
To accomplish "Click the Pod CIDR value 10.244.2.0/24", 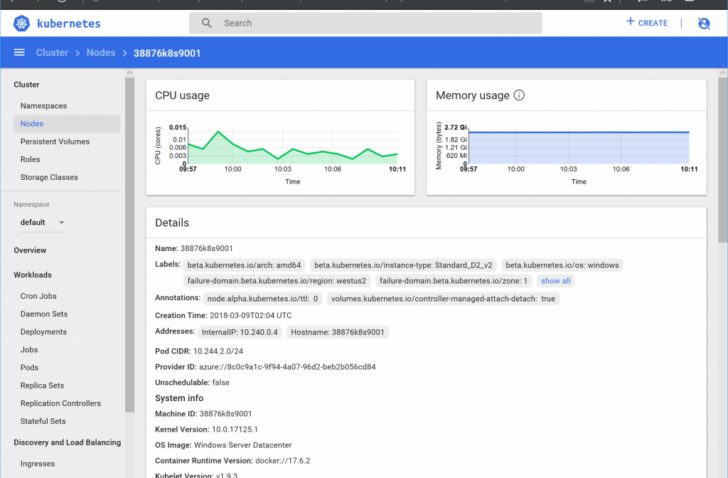I will point(218,351).
